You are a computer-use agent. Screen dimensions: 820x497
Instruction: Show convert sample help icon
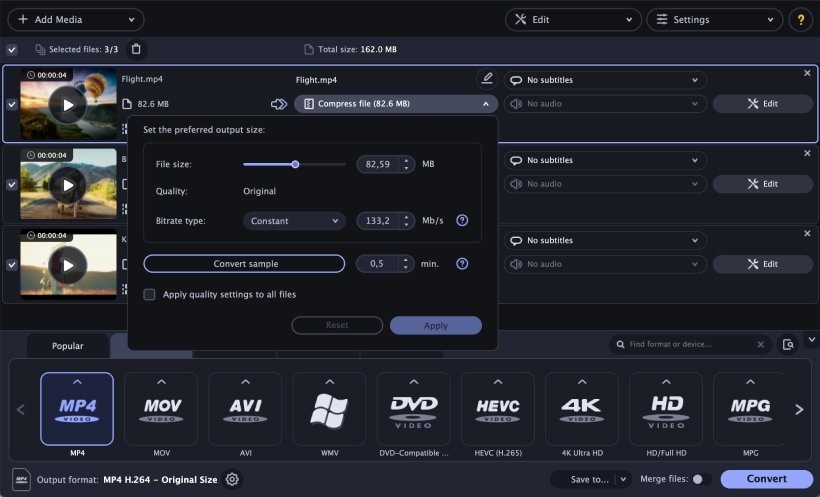tap(462, 264)
